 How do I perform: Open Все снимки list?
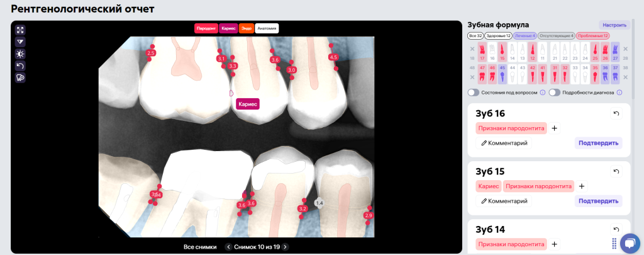pyautogui.click(x=200, y=247)
